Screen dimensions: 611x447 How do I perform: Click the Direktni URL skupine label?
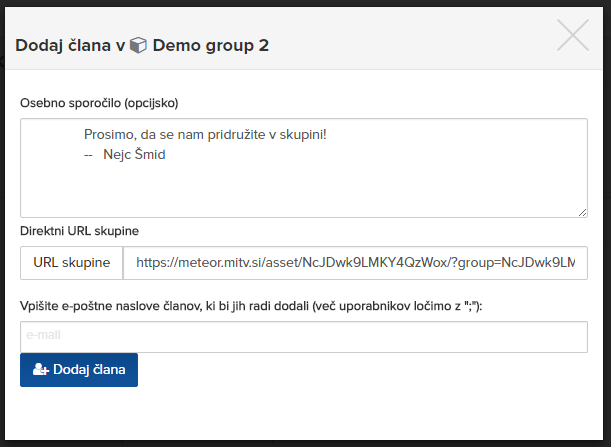(x=79, y=231)
